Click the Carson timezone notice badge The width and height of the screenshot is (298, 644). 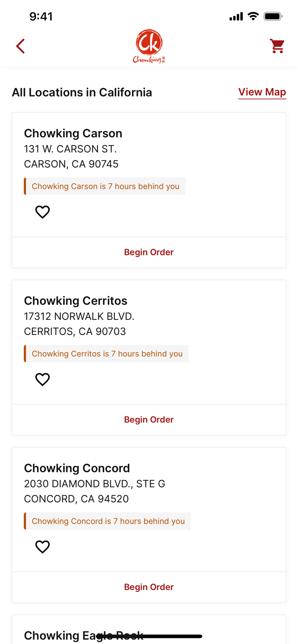click(105, 186)
